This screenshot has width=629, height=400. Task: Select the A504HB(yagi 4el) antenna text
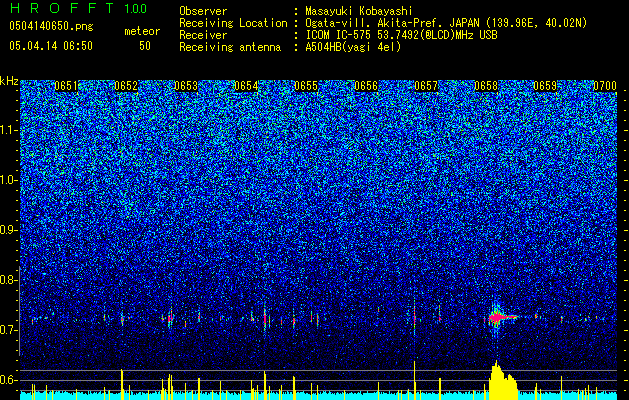pyautogui.click(x=353, y=47)
